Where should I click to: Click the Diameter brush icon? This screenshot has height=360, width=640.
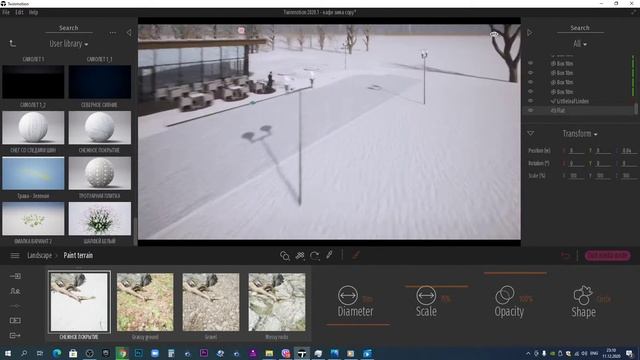click(348, 295)
